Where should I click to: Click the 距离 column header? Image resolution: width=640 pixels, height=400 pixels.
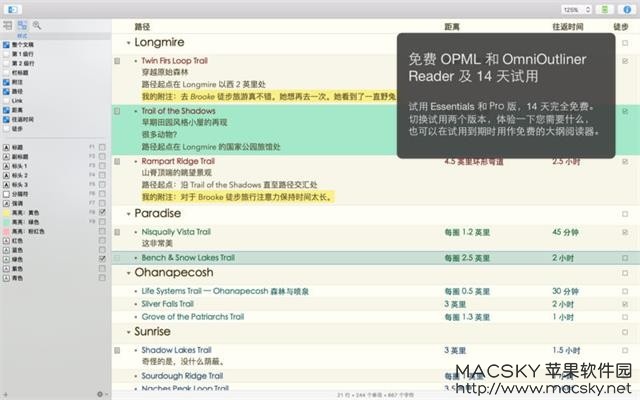(452, 27)
